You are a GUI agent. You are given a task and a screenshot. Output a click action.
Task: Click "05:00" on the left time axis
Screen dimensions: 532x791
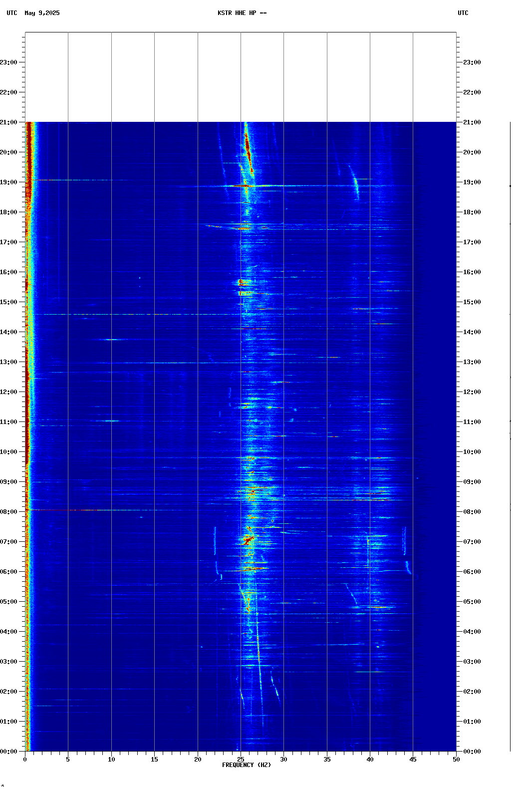coord(8,602)
